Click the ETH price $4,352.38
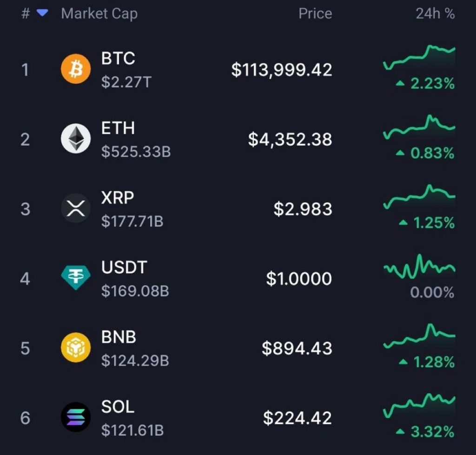 (290, 139)
